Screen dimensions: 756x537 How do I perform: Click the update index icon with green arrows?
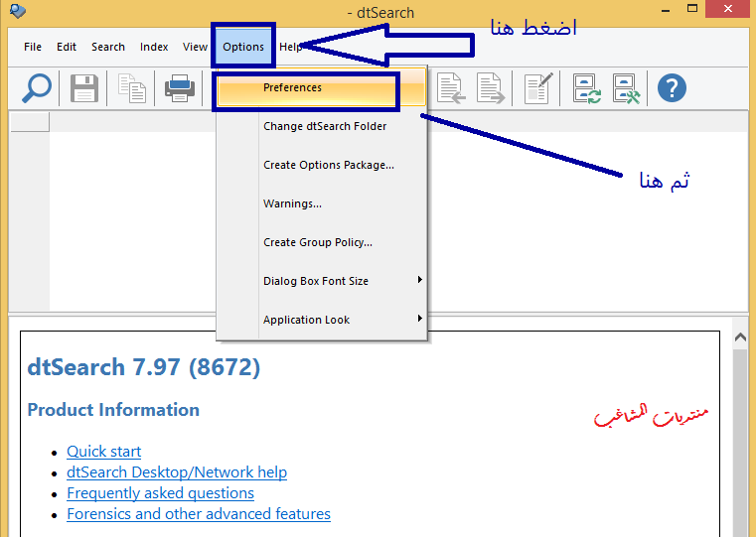click(587, 88)
